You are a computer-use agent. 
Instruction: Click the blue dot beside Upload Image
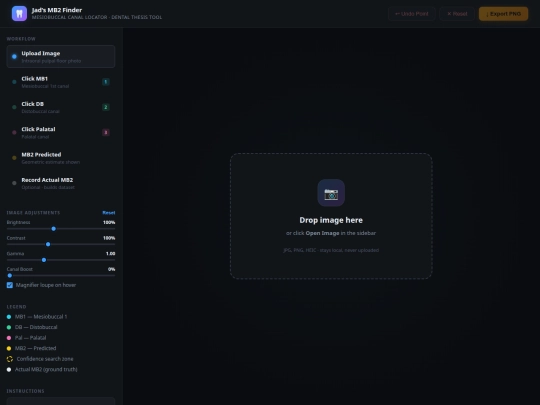pyautogui.click(x=14, y=56)
